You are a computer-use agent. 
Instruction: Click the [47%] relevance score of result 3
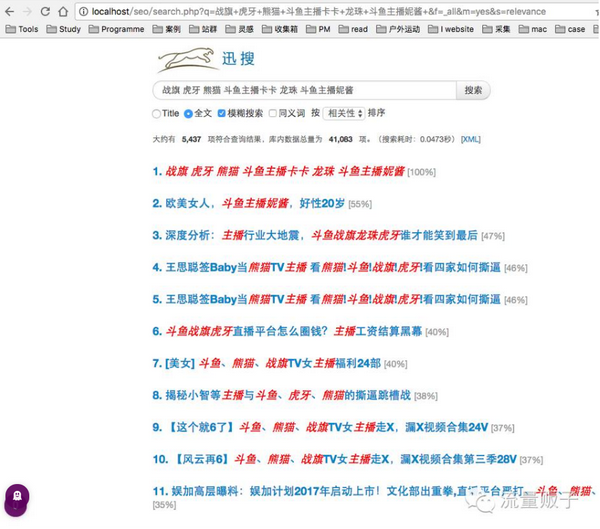click(493, 236)
